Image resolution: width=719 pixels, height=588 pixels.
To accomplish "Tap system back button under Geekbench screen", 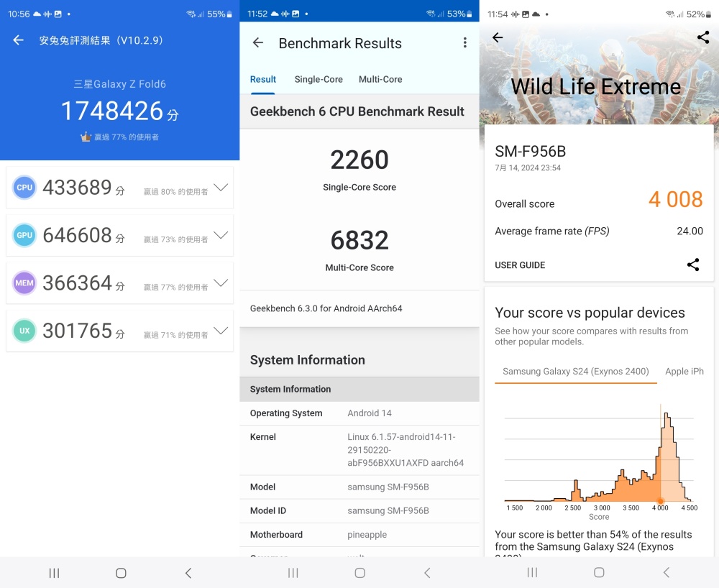I will coord(427,573).
